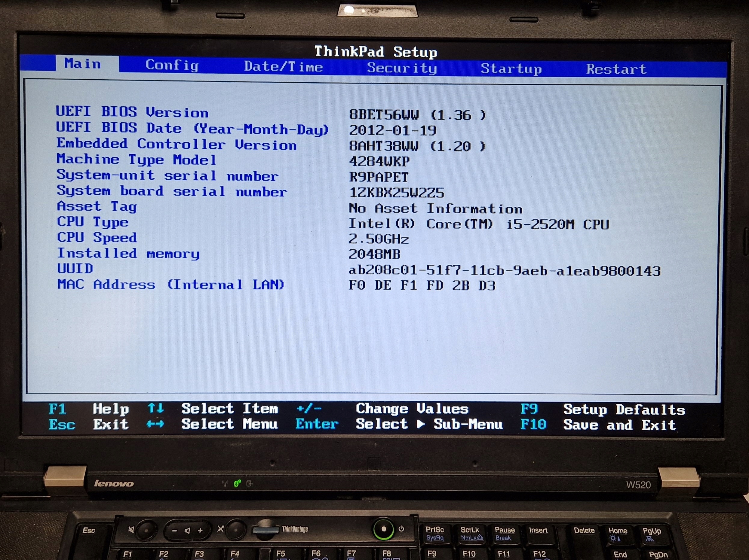Select System board serial number label

[172, 191]
